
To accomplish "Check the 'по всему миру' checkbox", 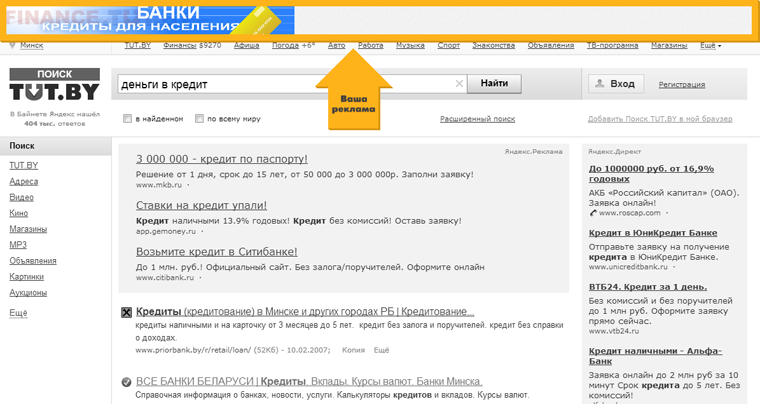I will [x=199, y=119].
